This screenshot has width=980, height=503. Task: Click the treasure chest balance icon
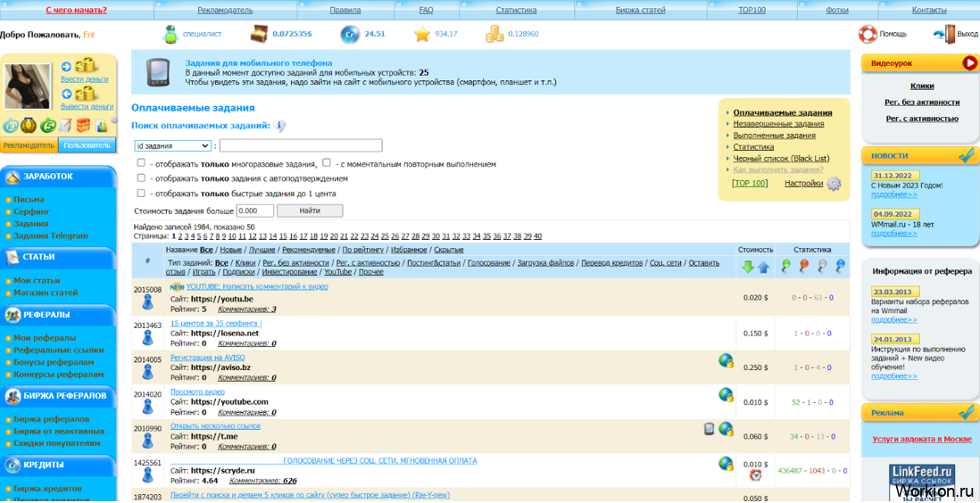pyautogui.click(x=260, y=34)
